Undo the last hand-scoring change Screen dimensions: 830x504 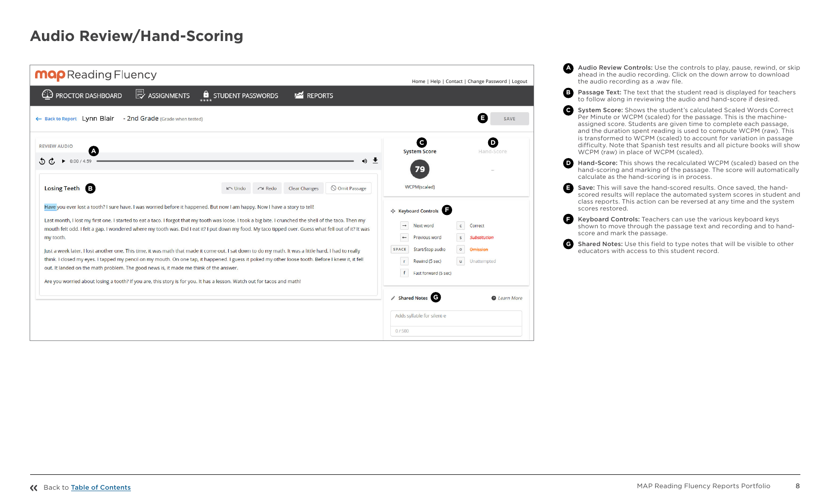point(236,188)
